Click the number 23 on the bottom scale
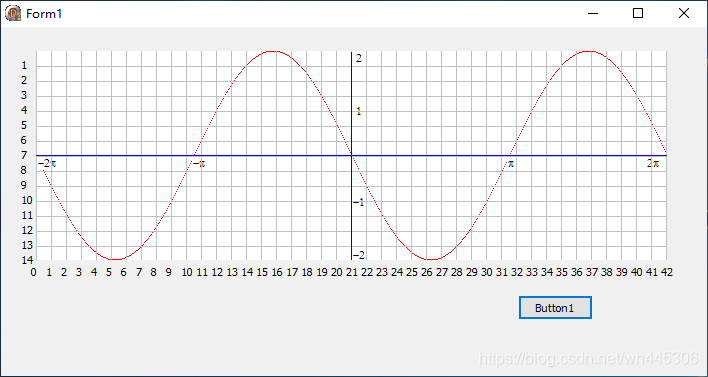 [382, 272]
